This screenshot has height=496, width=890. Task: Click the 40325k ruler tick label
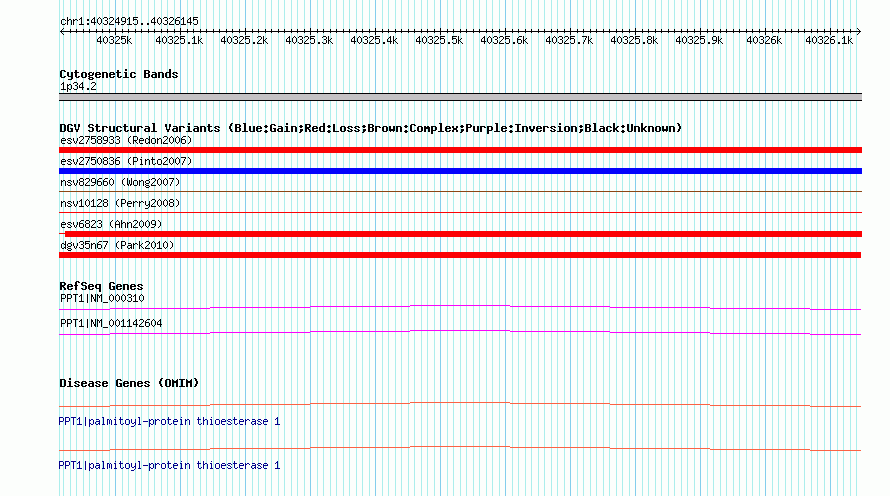(114, 40)
